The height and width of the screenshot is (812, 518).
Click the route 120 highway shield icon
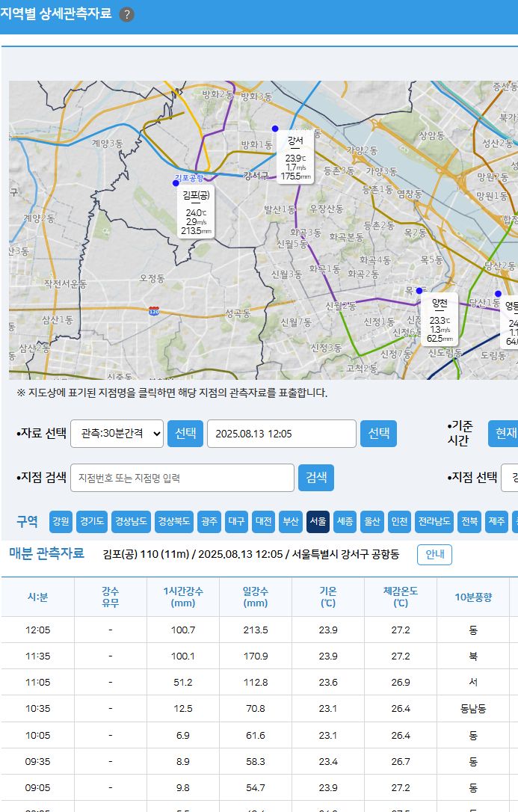pos(154,311)
